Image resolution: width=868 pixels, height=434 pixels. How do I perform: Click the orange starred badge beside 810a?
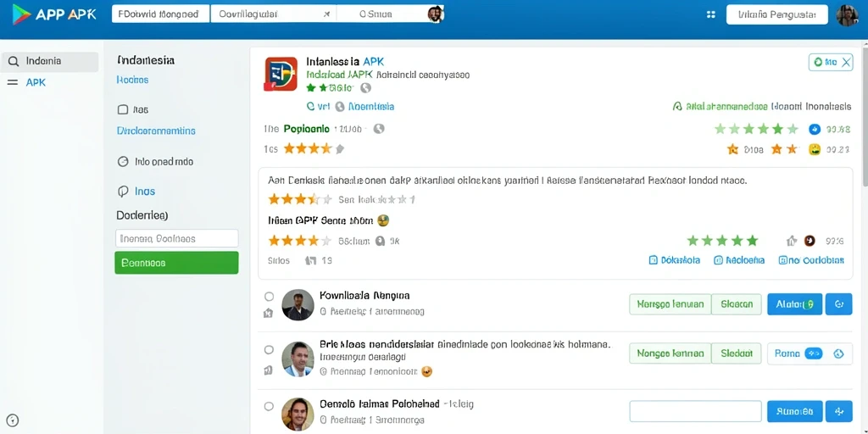732,149
